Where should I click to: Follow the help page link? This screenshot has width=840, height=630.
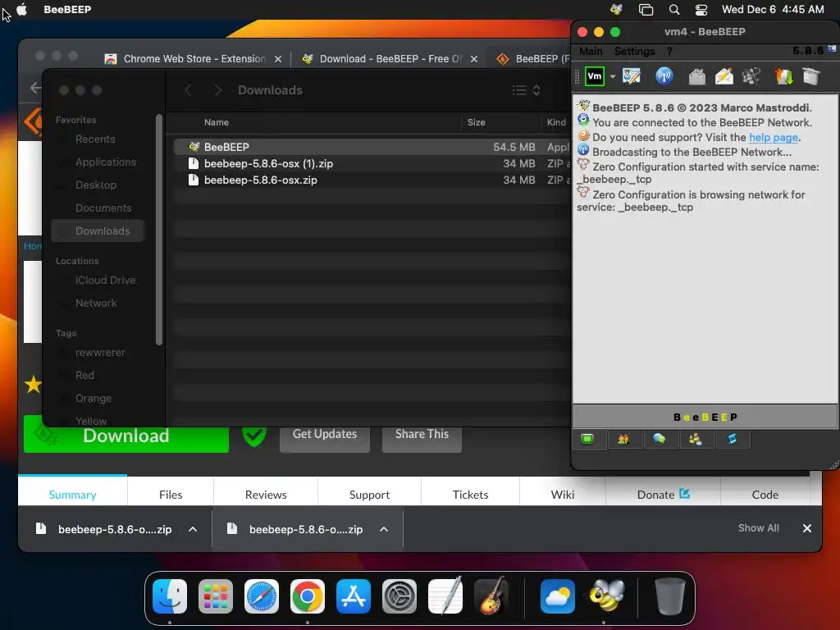pyautogui.click(x=773, y=137)
